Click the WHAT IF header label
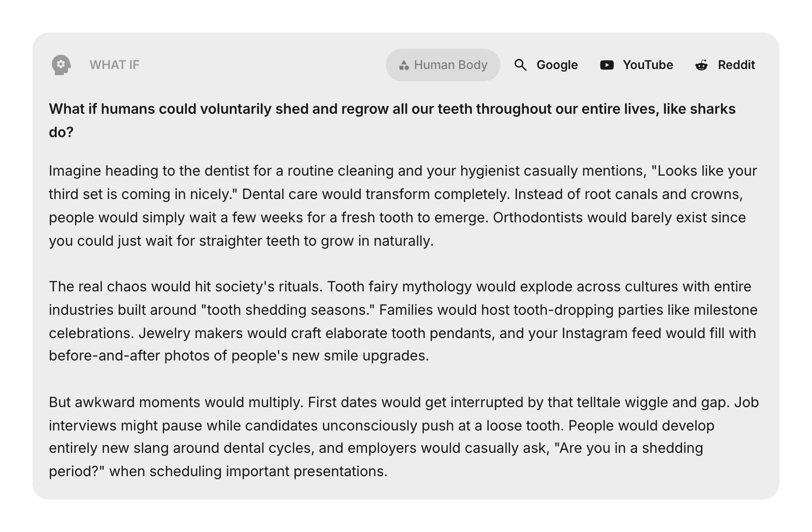Viewport: 812px width, 532px height. pos(114,65)
